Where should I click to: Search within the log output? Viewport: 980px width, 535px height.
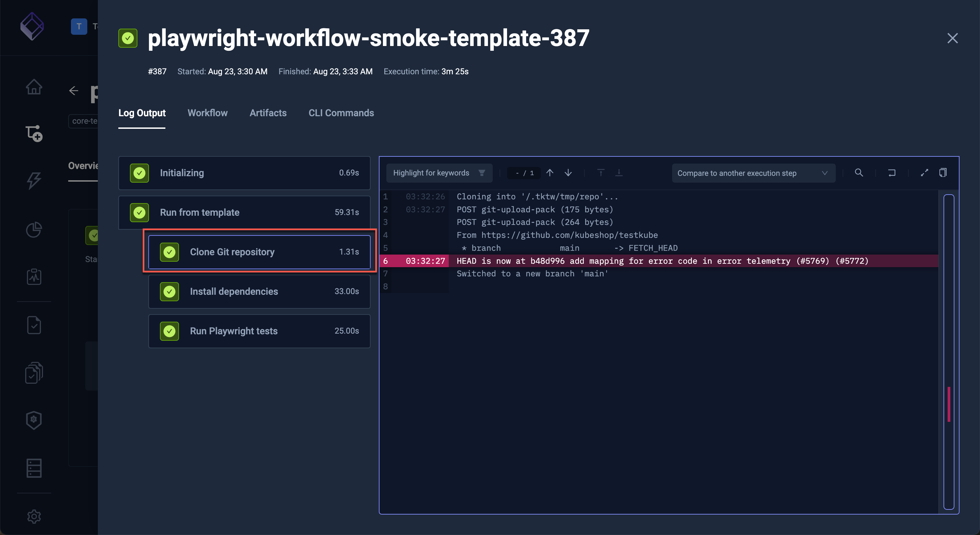pos(859,173)
